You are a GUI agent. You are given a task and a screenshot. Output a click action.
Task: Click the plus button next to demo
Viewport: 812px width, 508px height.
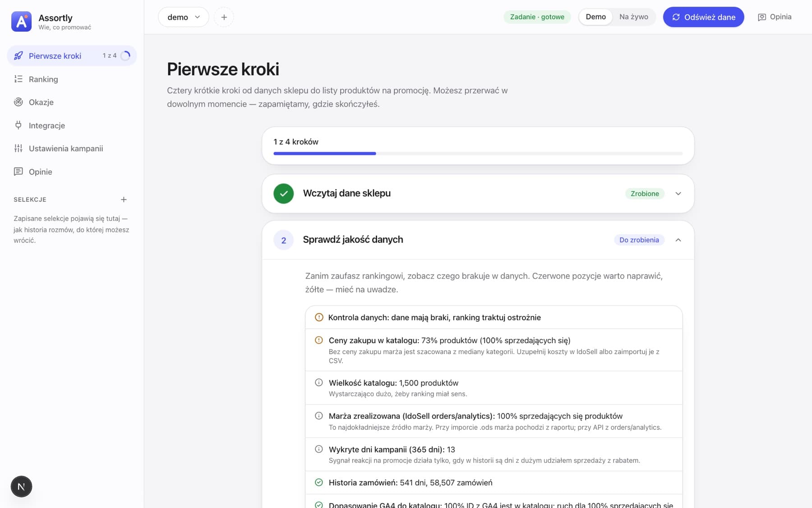pos(224,17)
